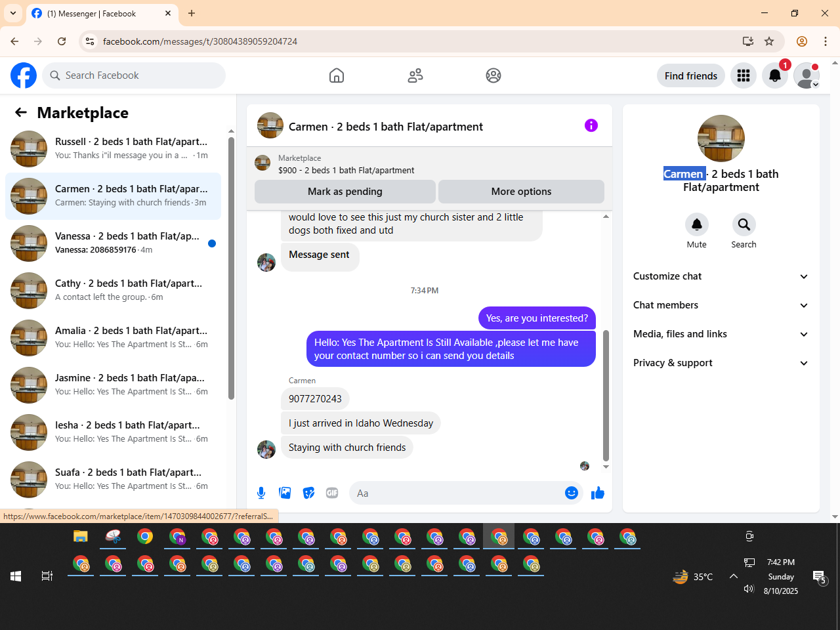Viewport: 840px width, 630px height.
Task: Open File Explorer from taskbar
Action: (x=80, y=537)
